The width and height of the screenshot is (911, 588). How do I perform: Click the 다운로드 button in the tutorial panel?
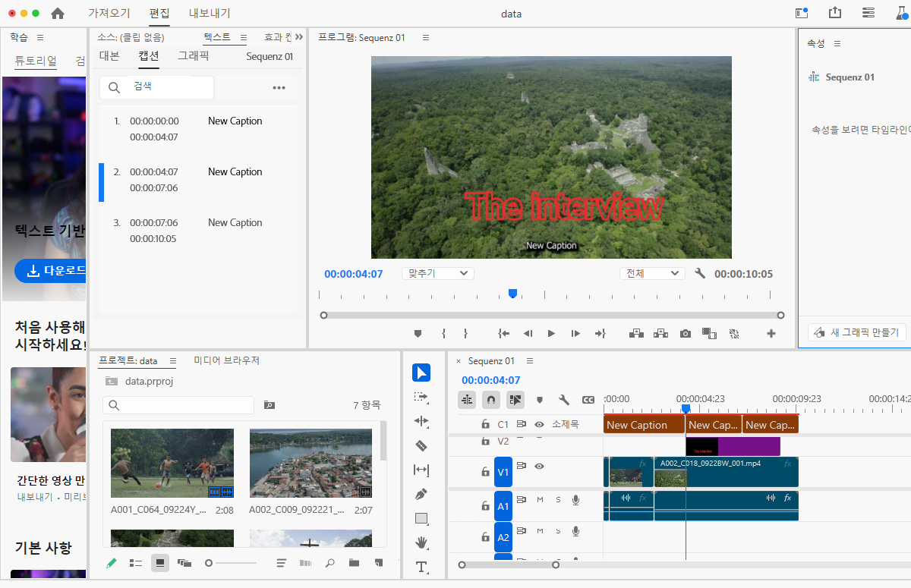pyautogui.click(x=50, y=271)
